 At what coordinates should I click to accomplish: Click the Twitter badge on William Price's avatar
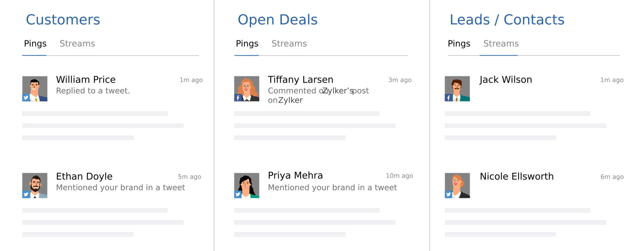26,98
